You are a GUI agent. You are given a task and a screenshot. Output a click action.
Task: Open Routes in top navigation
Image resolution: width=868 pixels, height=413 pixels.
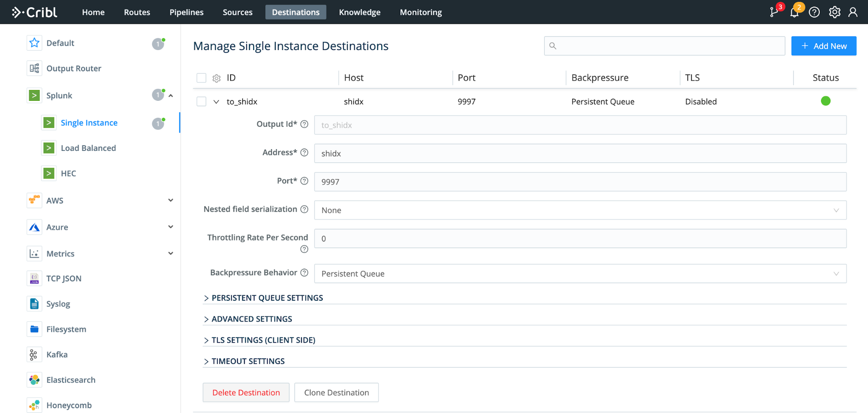pyautogui.click(x=137, y=12)
